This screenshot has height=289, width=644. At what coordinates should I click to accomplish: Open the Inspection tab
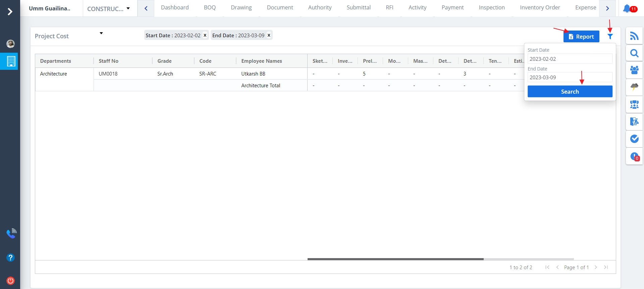(491, 8)
